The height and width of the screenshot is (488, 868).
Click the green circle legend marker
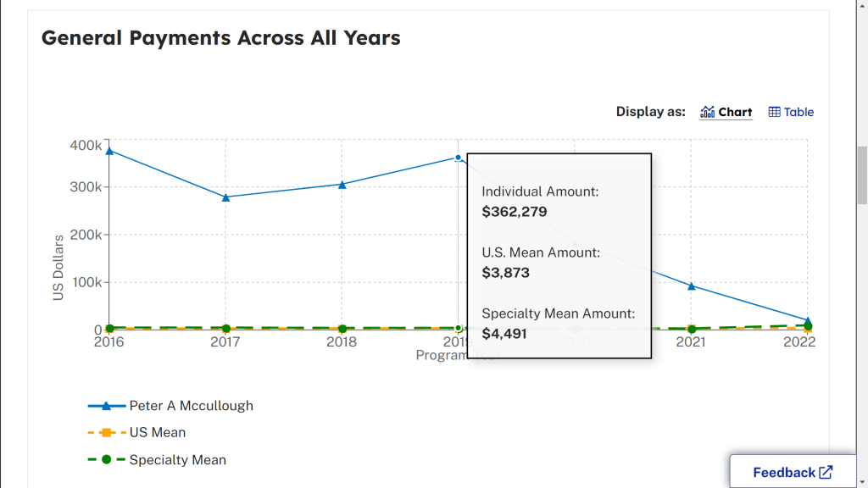[107, 460]
